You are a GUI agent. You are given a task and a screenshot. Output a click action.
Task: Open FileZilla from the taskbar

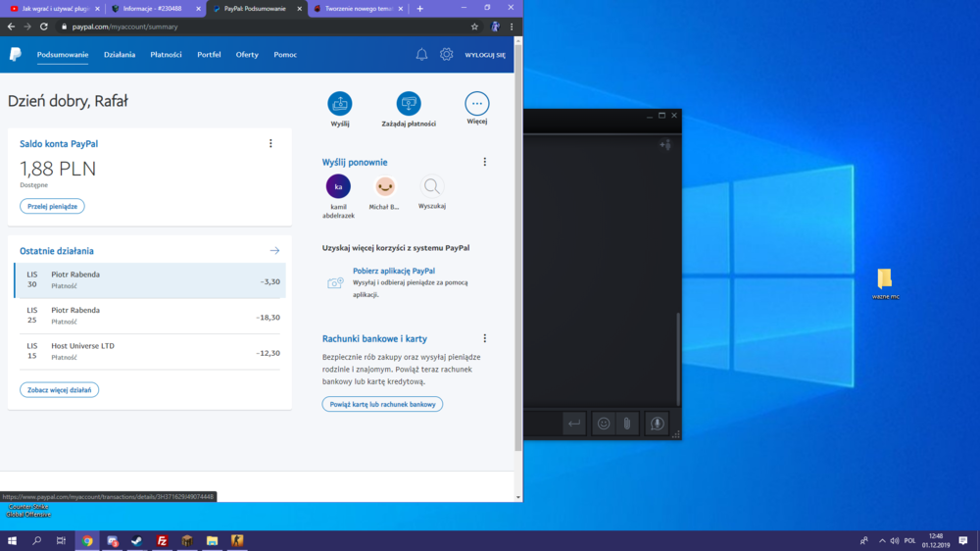pos(162,541)
